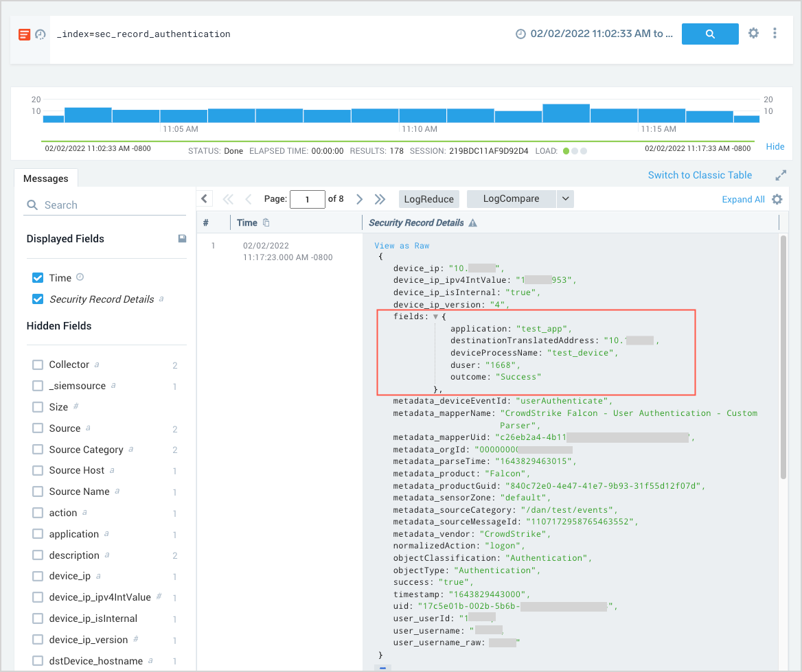Image resolution: width=802 pixels, height=672 pixels.
Task: Click the Switch to Classic Table link
Action: [700, 175]
